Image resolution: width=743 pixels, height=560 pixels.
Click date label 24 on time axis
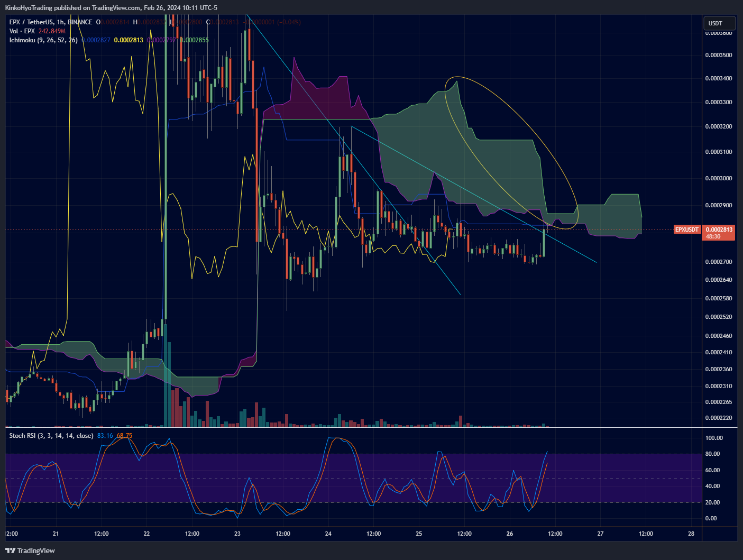click(328, 534)
